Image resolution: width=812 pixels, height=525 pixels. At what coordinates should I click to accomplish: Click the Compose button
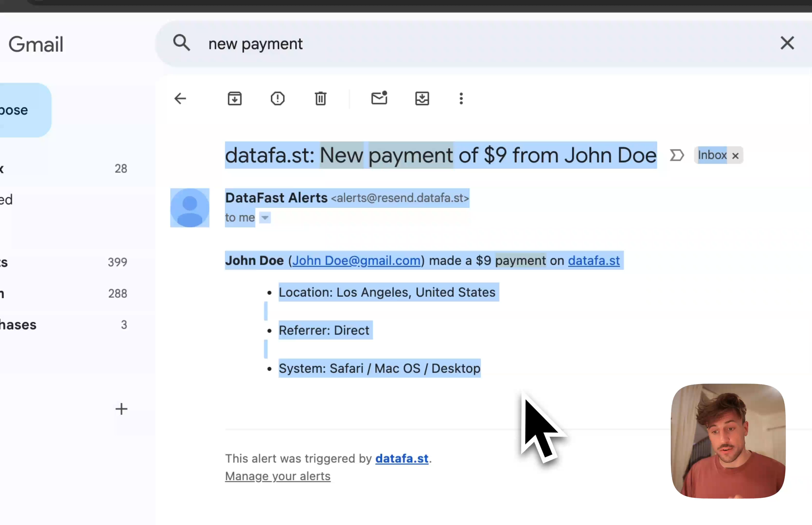tap(19, 110)
